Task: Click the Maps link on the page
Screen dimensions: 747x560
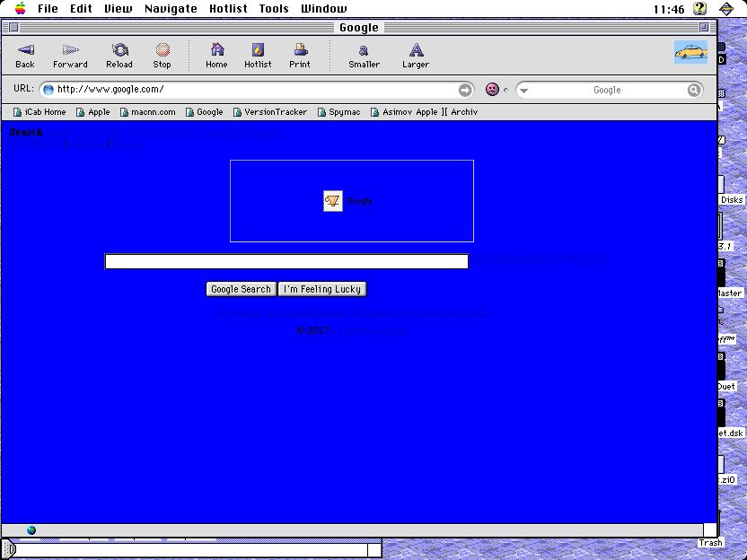Action: click(91, 132)
